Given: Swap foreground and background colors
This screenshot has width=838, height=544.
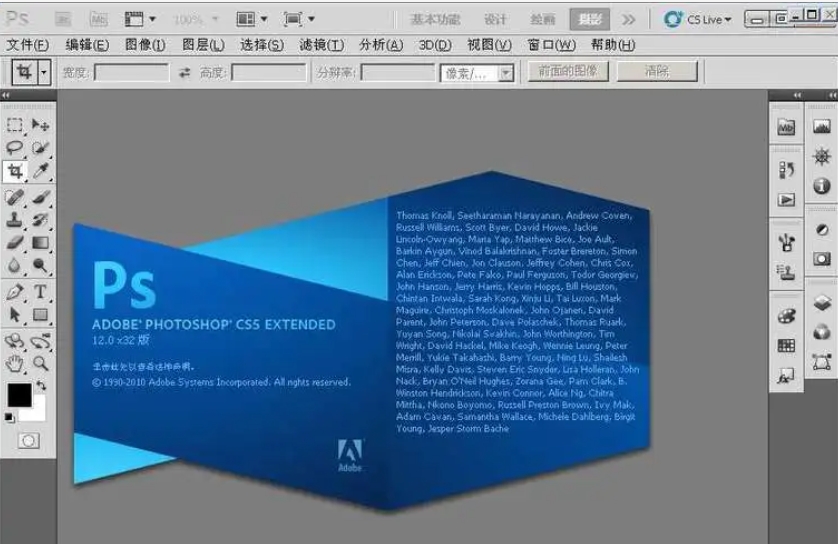Looking at the screenshot, I should [41, 385].
